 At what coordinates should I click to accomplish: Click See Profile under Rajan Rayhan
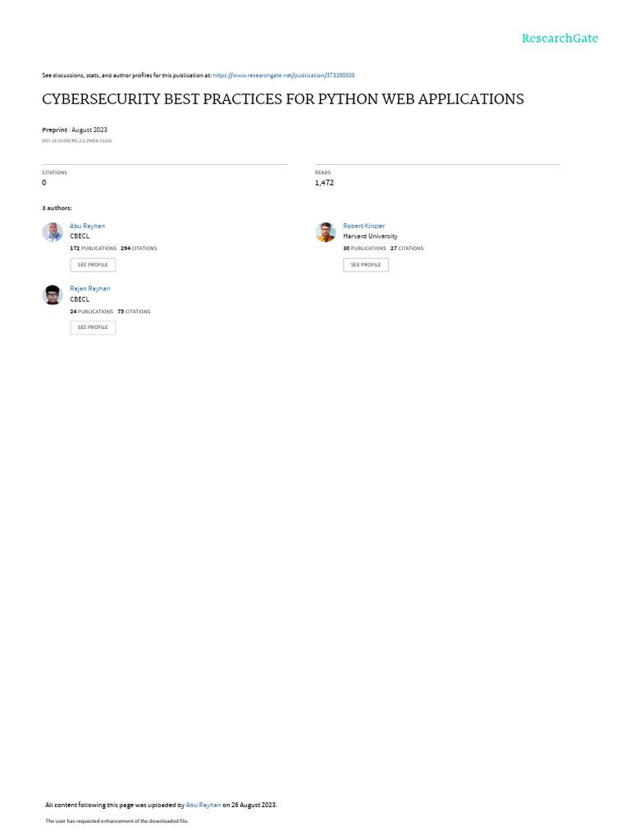click(93, 327)
